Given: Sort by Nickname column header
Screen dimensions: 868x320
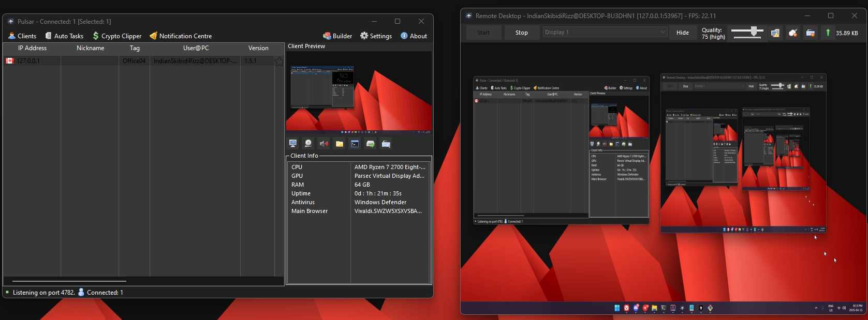Looking at the screenshot, I should (90, 48).
